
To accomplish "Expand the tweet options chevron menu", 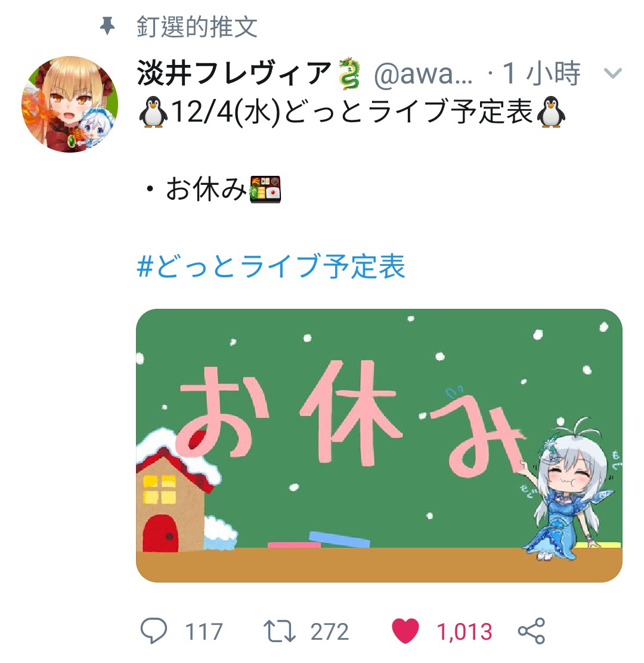I will [x=612, y=73].
